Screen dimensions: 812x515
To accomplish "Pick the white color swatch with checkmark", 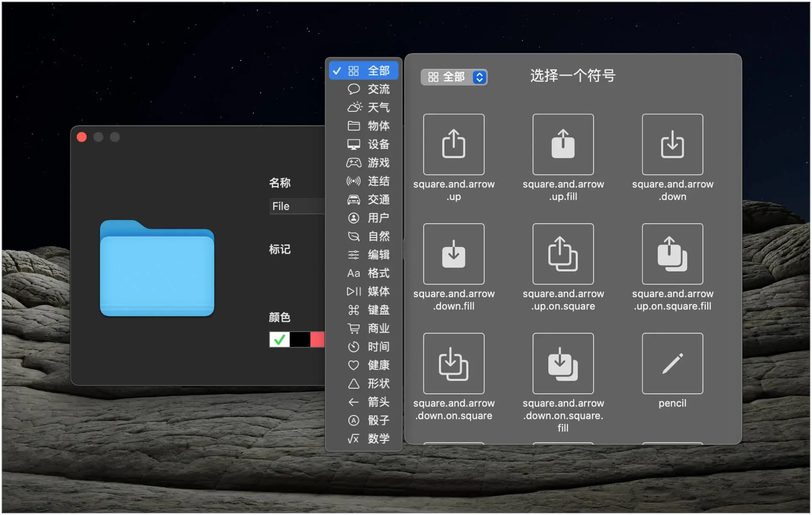I will (x=279, y=340).
